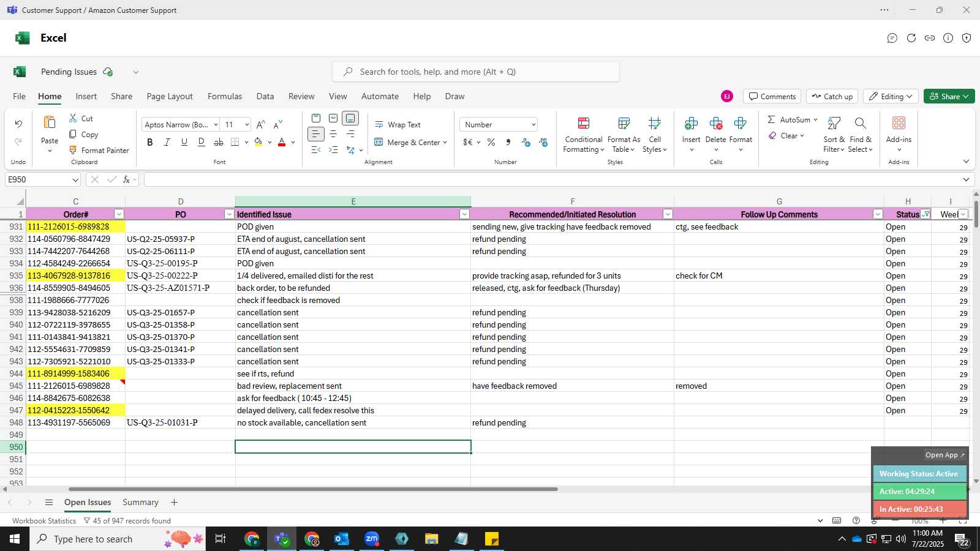Viewport: 980px width, 551px height.
Task: Decrease font size with the smaller A icon
Action: [278, 124]
